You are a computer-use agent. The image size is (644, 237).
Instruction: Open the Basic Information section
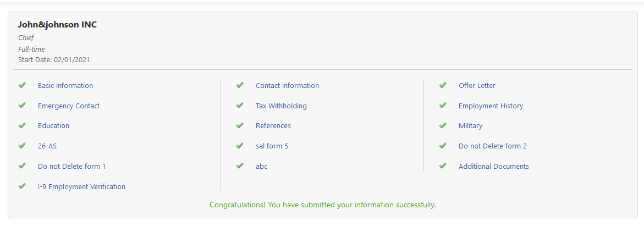(65, 86)
